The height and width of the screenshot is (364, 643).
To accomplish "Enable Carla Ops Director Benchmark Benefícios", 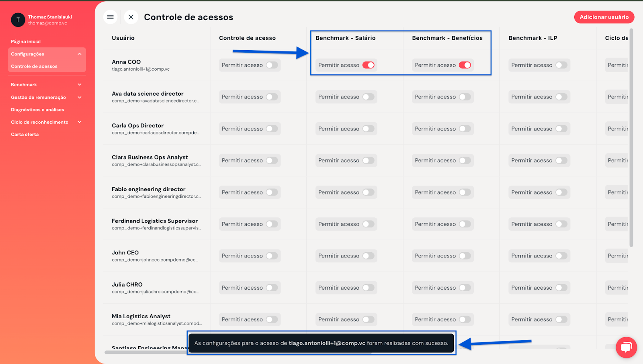I will pos(465,129).
